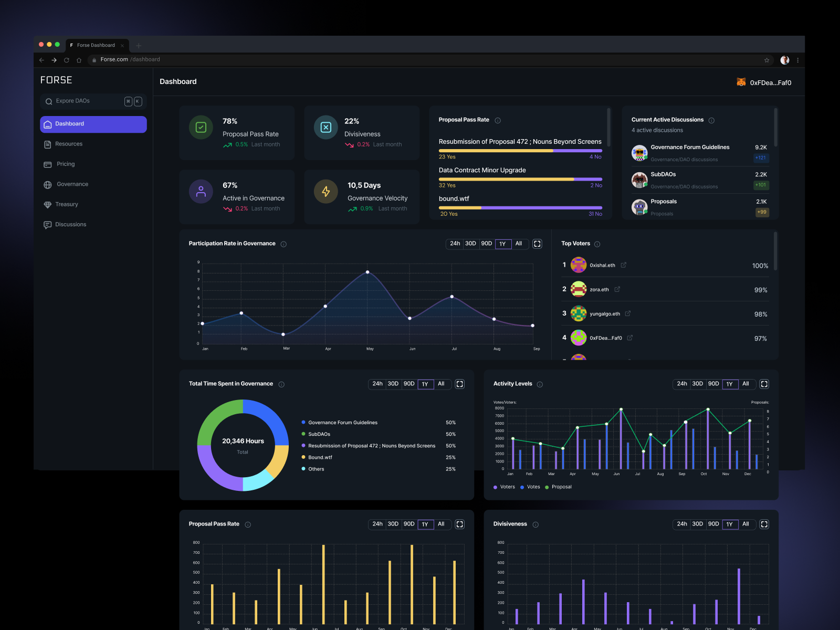Select the Treasury icon in sidebar
The height and width of the screenshot is (630, 840).
[48, 204]
